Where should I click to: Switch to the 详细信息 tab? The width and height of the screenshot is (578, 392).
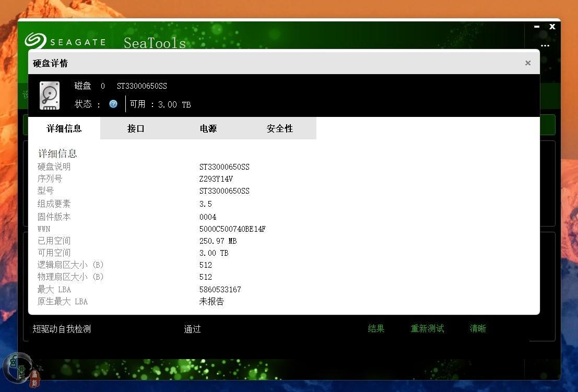pos(64,128)
